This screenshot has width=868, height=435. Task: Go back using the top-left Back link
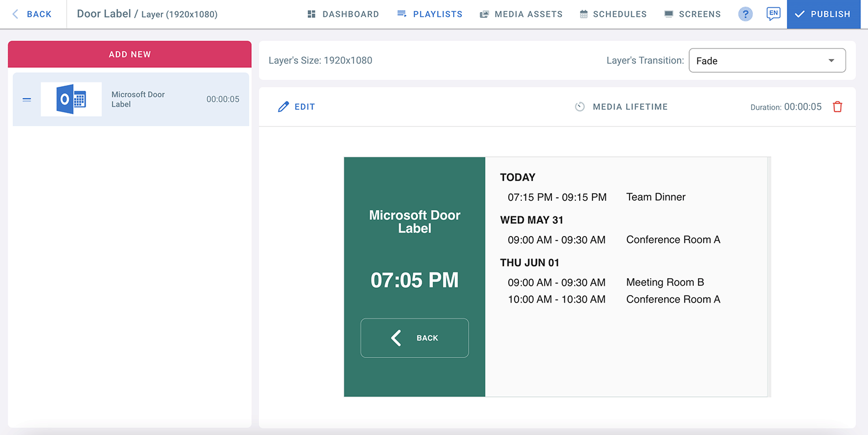coord(32,14)
